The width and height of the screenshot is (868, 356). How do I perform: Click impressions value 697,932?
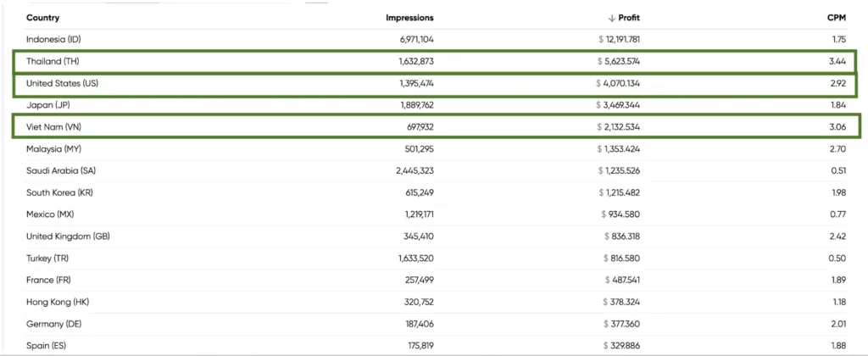click(420, 127)
